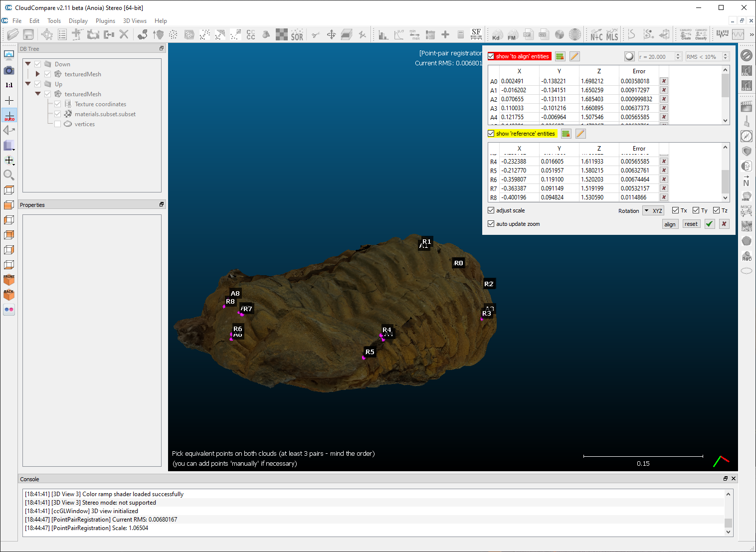Screen dimensions: 756x552
Task: Open the Plugins menu
Action: point(105,21)
